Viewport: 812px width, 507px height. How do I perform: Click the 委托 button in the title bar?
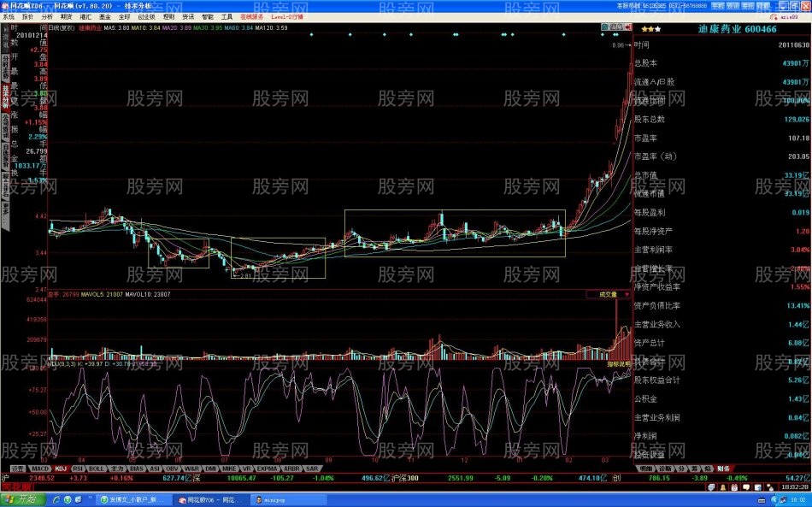pyautogui.click(x=748, y=6)
